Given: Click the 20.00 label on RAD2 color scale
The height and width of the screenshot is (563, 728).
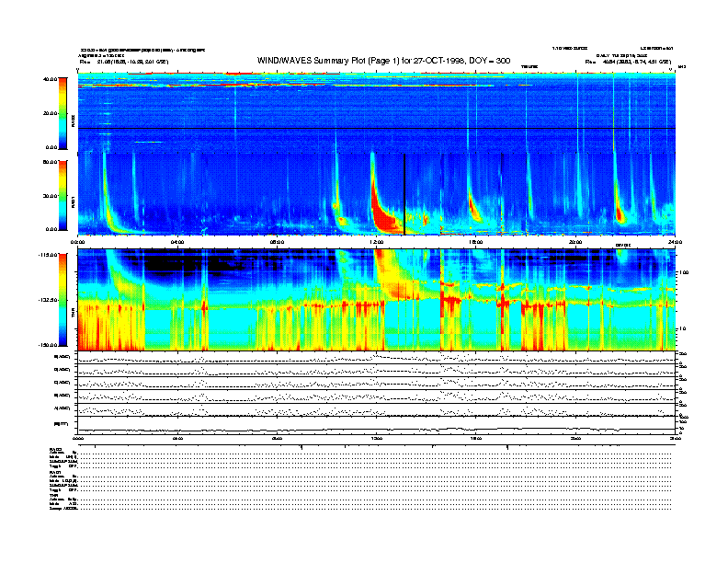Looking at the screenshot, I should 50,113.
